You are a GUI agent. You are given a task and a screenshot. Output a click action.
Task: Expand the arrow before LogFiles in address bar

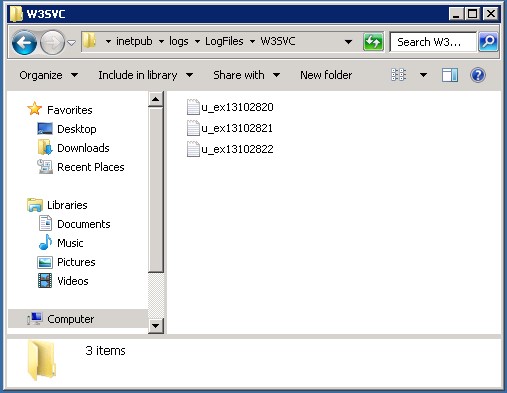[197, 42]
